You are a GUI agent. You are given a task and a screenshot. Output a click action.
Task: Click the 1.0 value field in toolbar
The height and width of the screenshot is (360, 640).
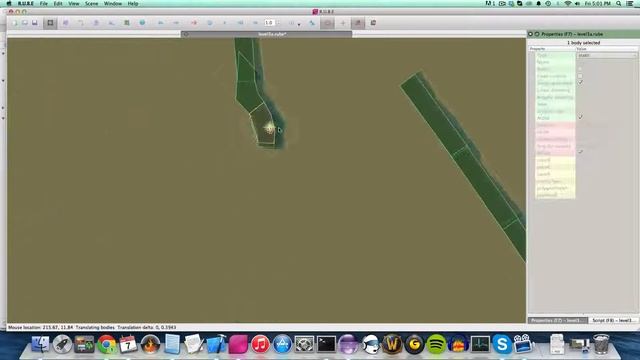[269, 23]
